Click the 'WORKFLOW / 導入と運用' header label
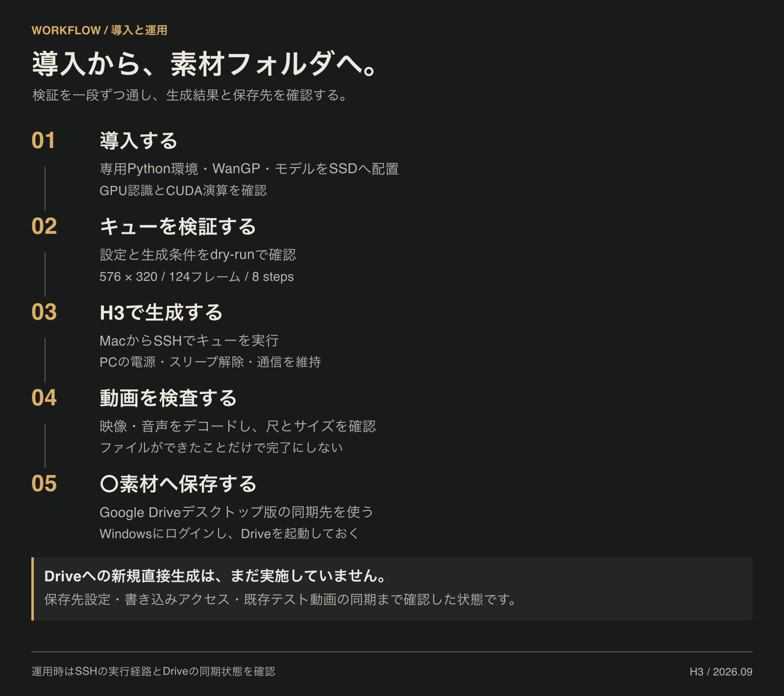Screen dimensions: 784x696 pyautogui.click(x=99, y=30)
